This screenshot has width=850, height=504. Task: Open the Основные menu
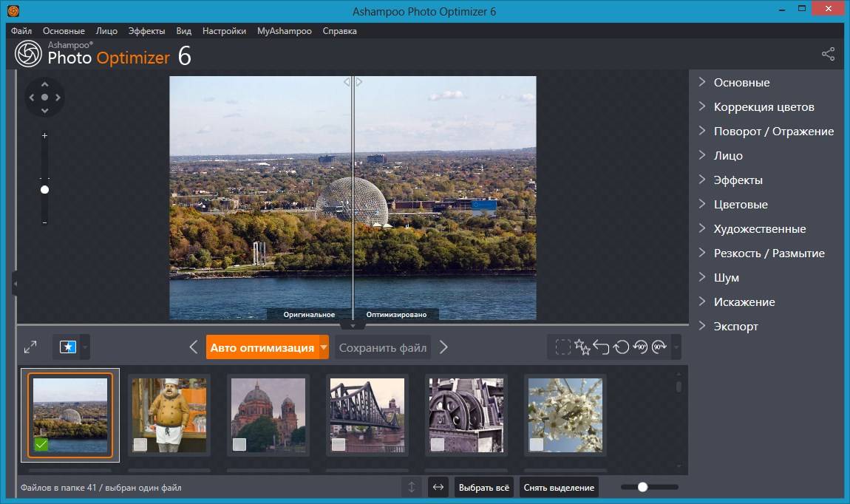pos(64,31)
